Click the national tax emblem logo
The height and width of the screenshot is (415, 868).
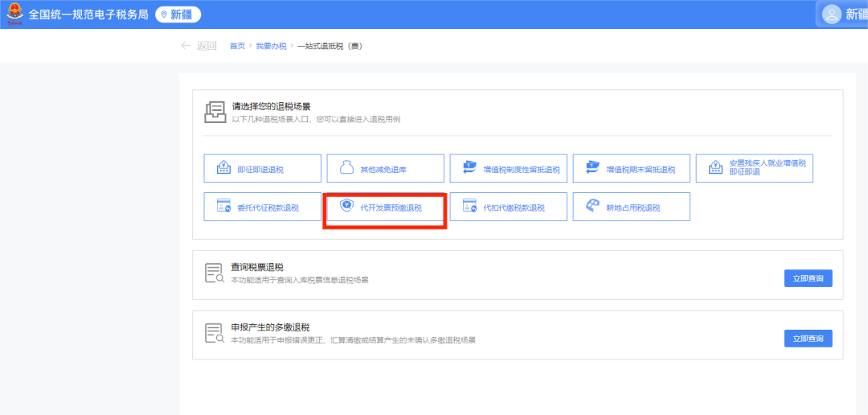point(15,14)
